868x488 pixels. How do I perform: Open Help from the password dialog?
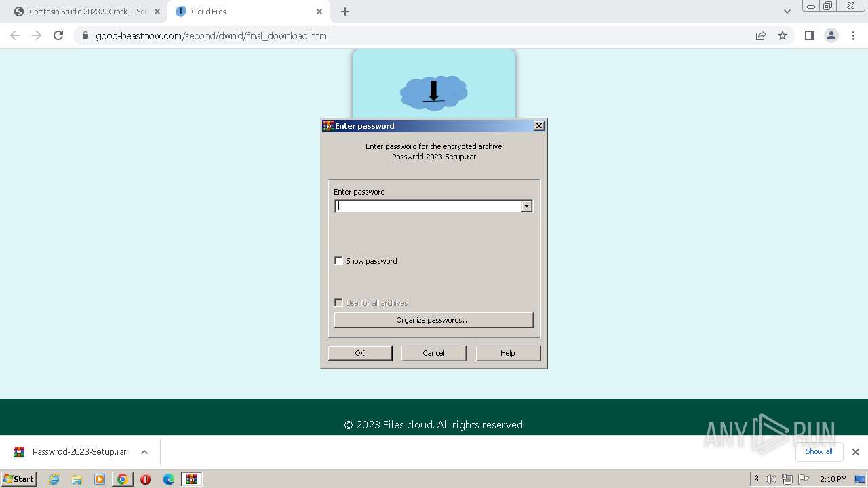508,353
